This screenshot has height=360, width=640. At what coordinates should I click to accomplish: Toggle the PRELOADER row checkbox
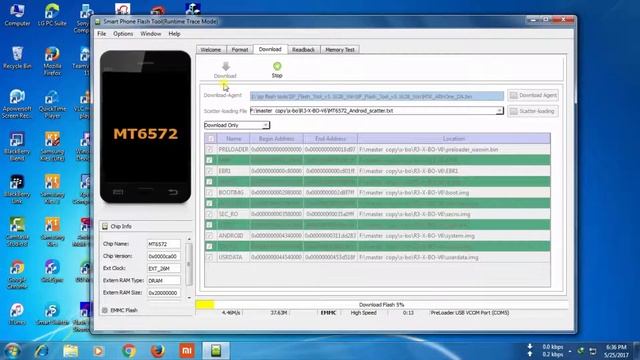point(209,150)
